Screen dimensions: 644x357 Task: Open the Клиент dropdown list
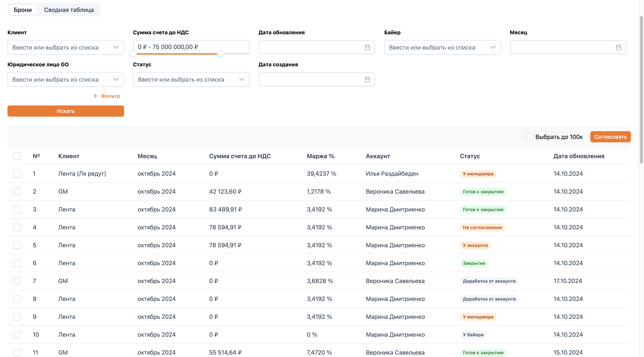point(66,47)
